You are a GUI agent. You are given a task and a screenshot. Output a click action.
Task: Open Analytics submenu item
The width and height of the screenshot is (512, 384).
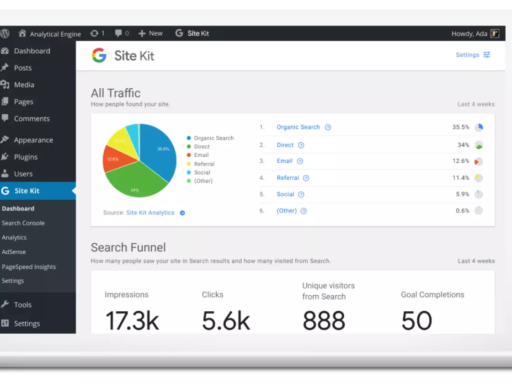[x=14, y=237]
